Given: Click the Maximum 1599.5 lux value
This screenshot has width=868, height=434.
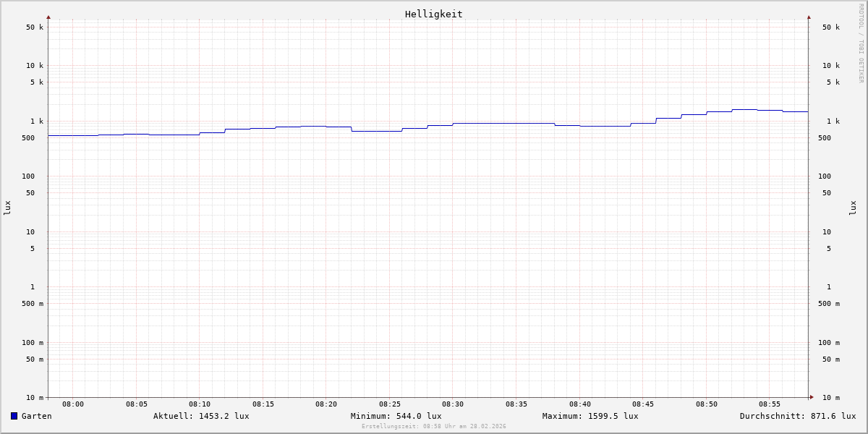Looking at the screenshot, I should pyautogui.click(x=590, y=416).
